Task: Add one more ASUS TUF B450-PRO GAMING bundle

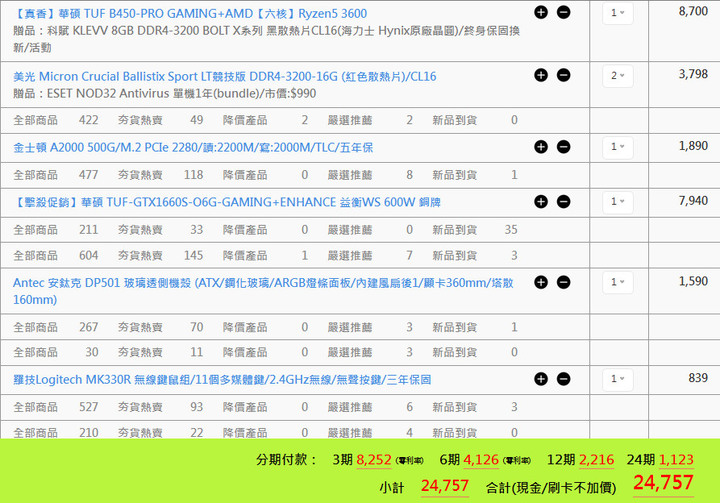Action: tap(541, 12)
